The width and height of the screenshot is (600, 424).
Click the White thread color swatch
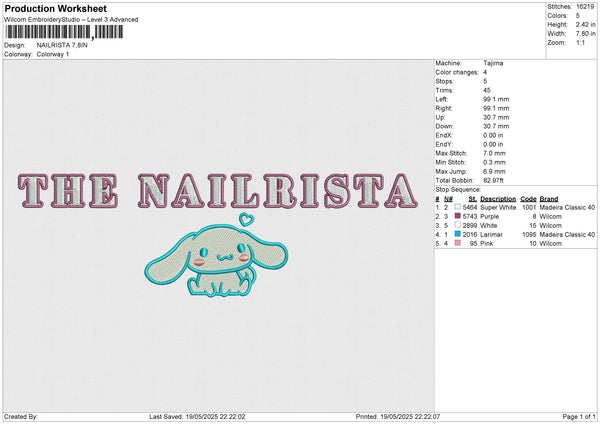pyautogui.click(x=458, y=225)
